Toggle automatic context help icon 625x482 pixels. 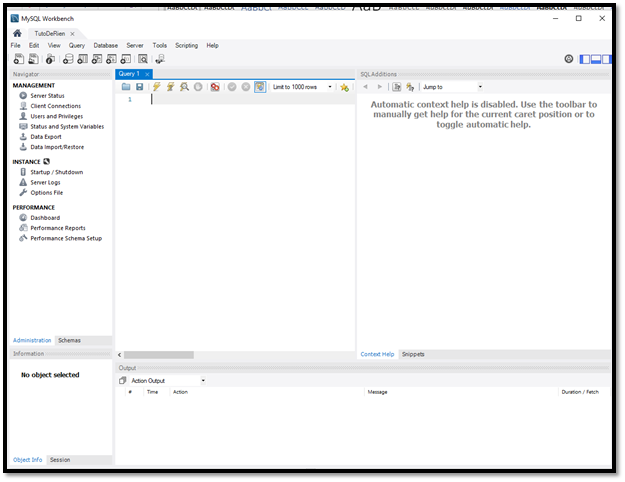[410, 87]
